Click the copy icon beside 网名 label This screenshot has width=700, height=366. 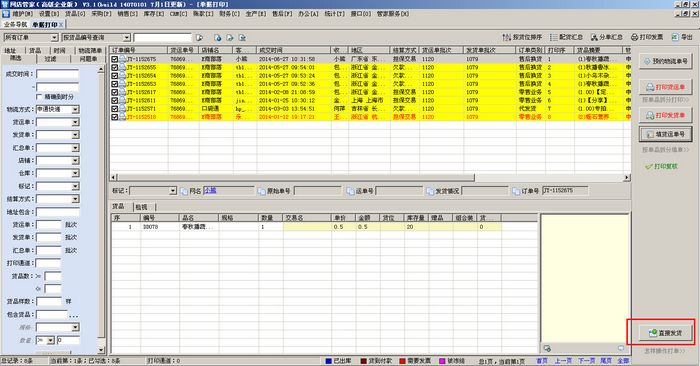(x=184, y=191)
